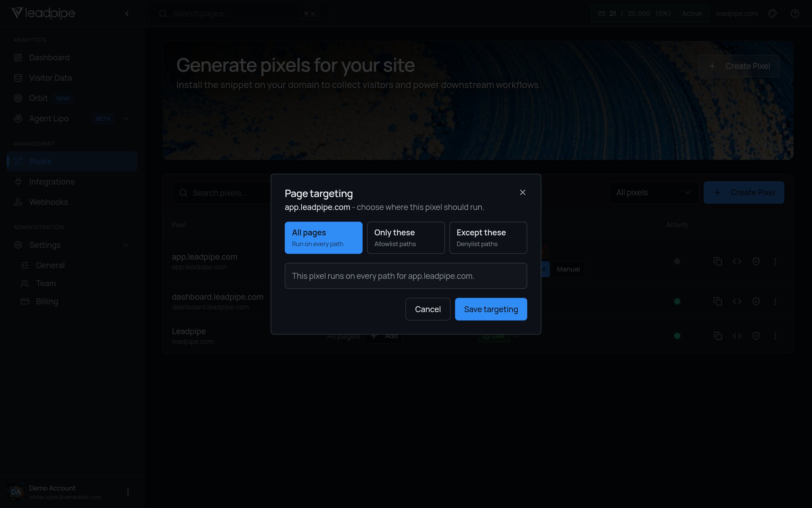This screenshot has width=812, height=508.
Task: Close the Page targeting dialog
Action: (x=522, y=192)
